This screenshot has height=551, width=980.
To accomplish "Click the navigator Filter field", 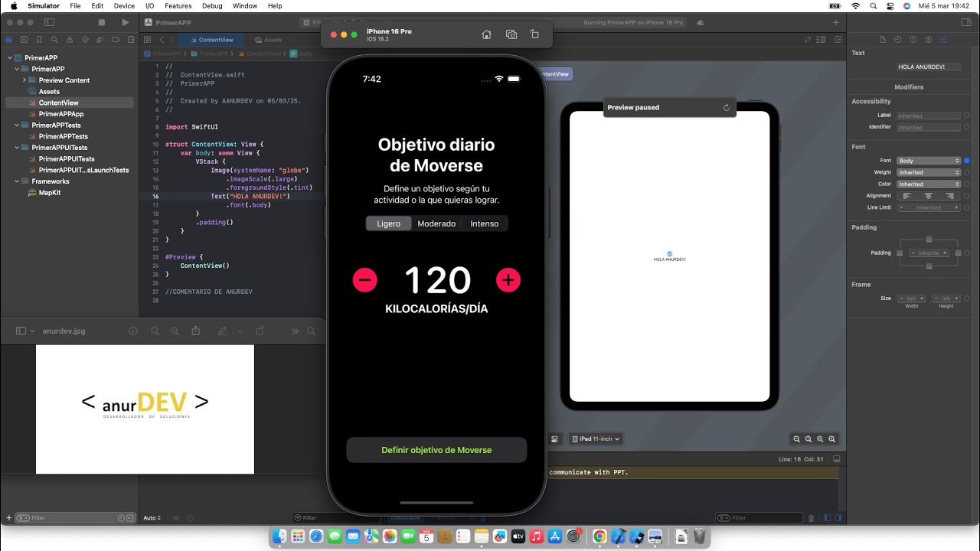I will 75,518.
